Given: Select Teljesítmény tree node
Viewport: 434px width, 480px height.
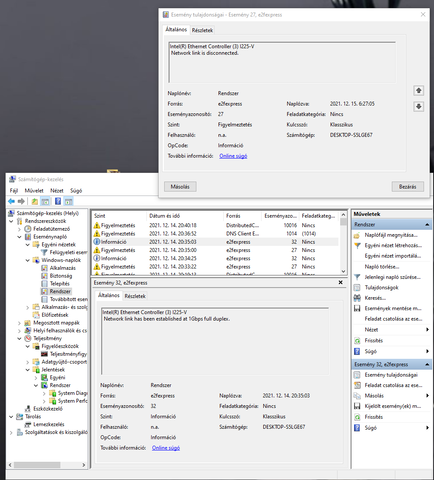Looking at the screenshot, I should pyautogui.click(x=47, y=338).
